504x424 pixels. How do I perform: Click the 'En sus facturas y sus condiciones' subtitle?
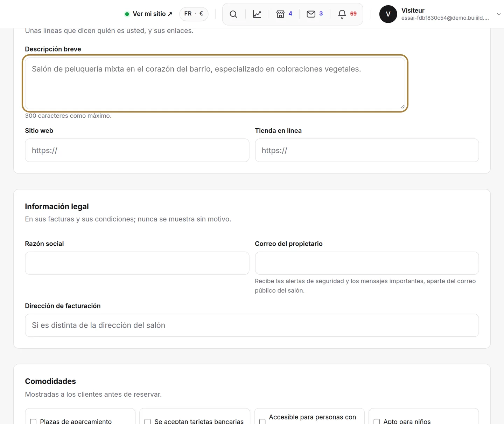pyautogui.click(x=128, y=219)
